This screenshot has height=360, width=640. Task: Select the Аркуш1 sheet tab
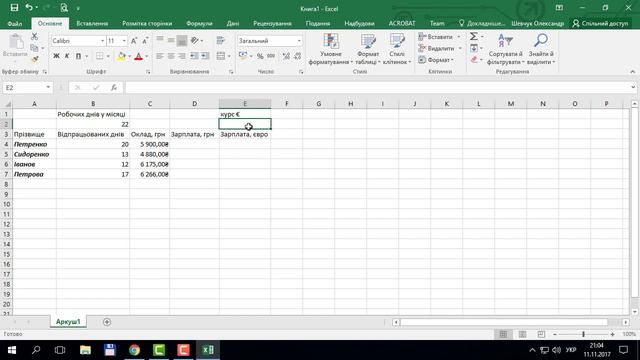click(68, 322)
